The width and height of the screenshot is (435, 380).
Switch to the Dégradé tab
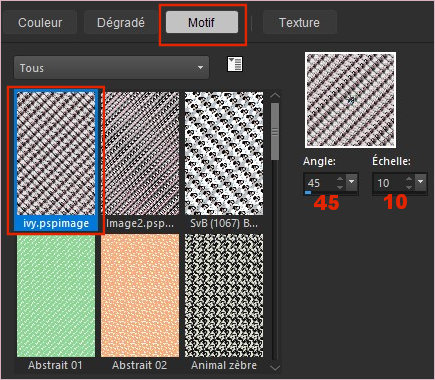pyautogui.click(x=120, y=23)
